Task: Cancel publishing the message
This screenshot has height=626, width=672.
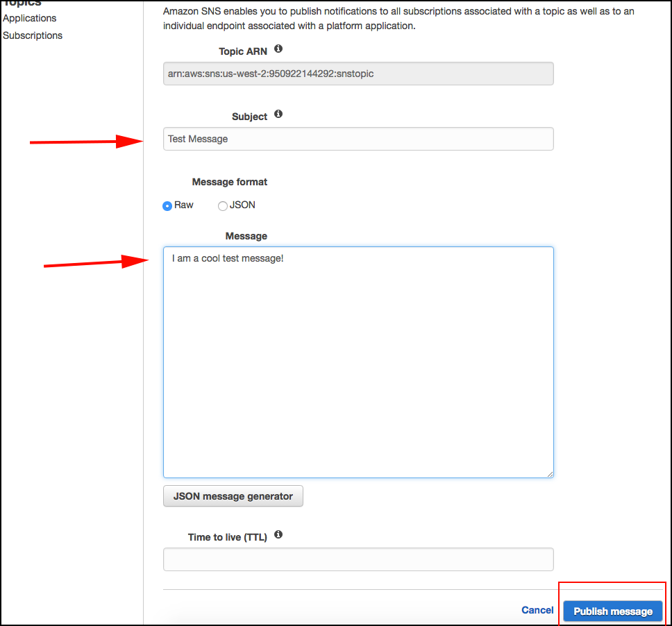Action: pyautogui.click(x=537, y=610)
